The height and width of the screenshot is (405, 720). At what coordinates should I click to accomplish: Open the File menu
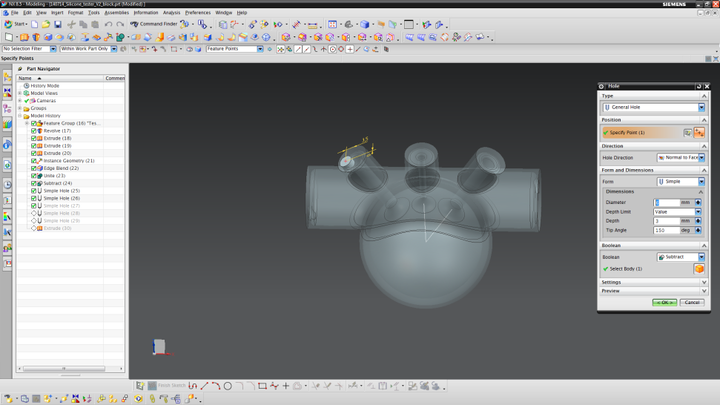(x=14, y=13)
